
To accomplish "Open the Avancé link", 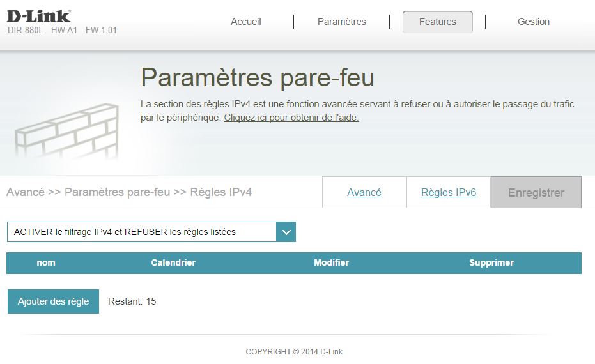I will (364, 193).
